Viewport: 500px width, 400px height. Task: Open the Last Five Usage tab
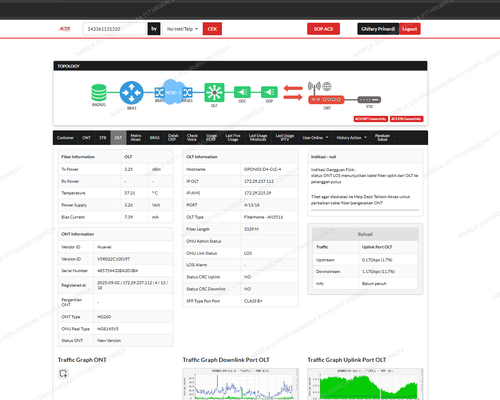tap(233, 138)
